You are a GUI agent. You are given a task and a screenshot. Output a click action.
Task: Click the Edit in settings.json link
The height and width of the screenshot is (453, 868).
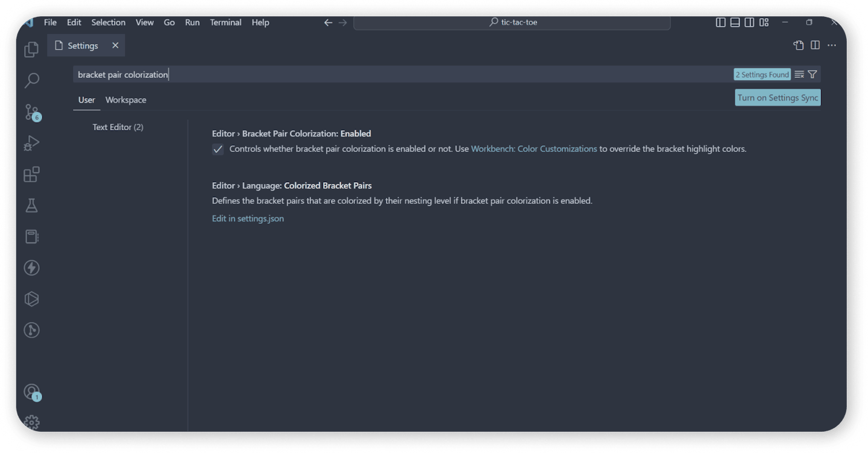coord(248,218)
